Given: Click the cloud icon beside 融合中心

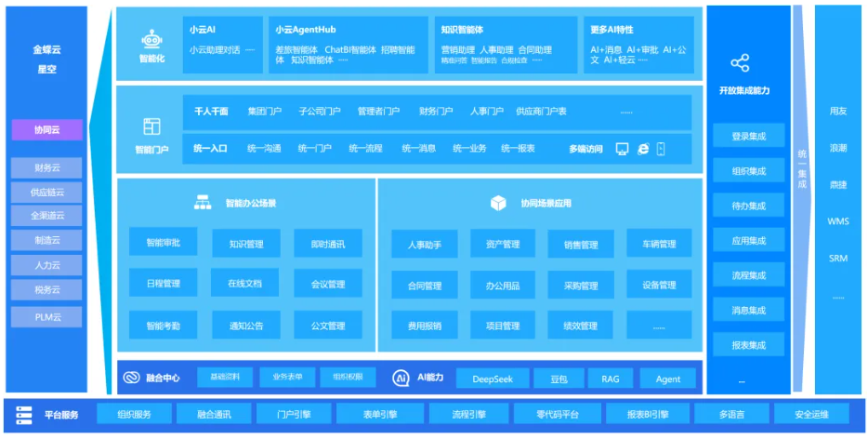Looking at the screenshot, I should (132, 378).
